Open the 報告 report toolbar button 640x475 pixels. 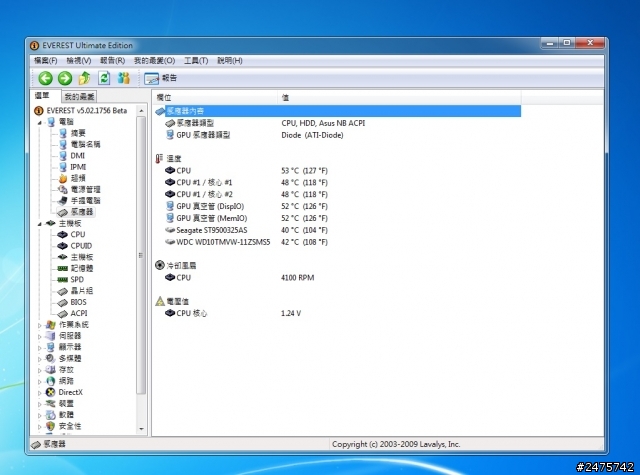coord(160,78)
